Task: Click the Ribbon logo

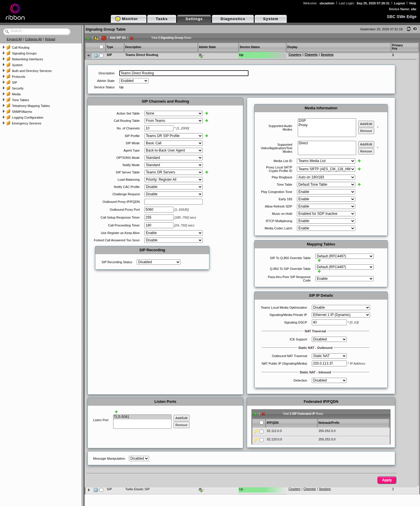Action: pyautogui.click(x=15, y=12)
